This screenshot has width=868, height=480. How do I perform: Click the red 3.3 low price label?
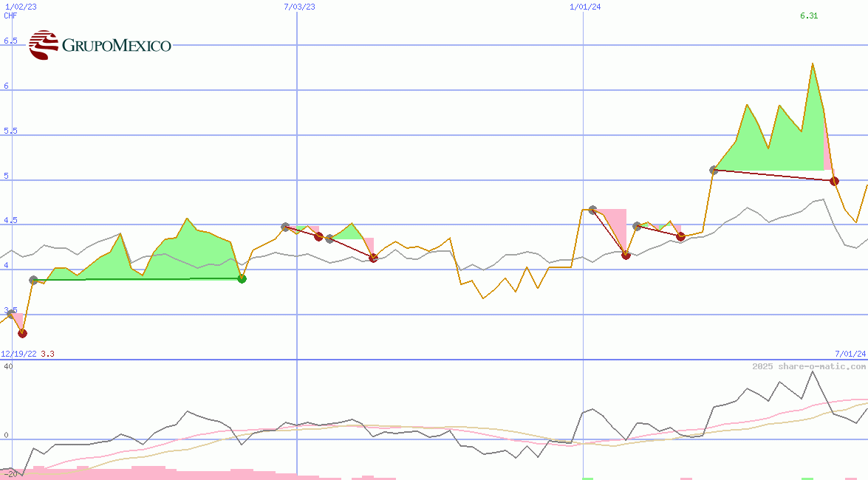click(47, 354)
